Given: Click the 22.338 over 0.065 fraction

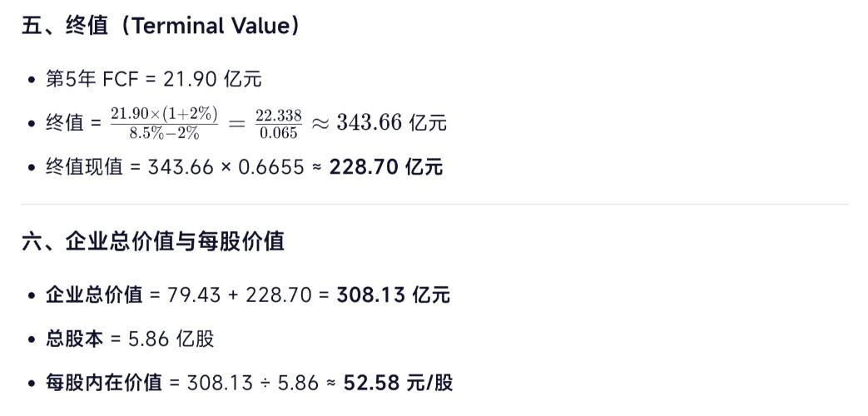Looking at the screenshot, I should pyautogui.click(x=279, y=123).
